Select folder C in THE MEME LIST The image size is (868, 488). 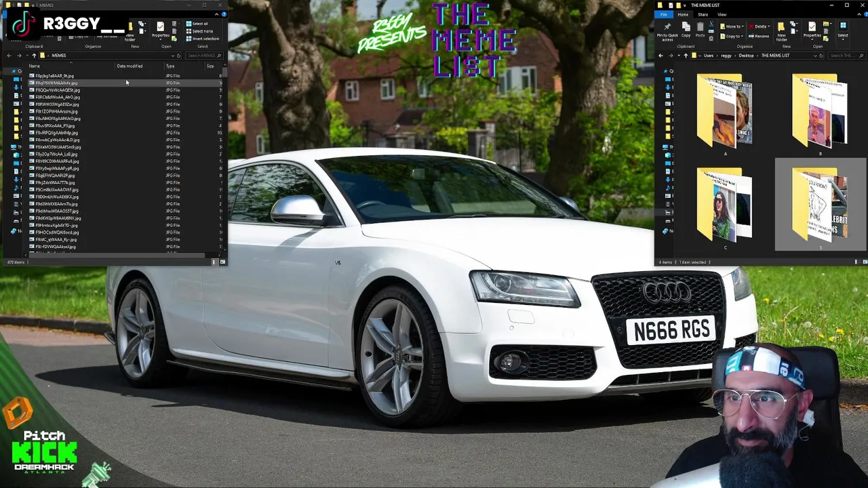pyautogui.click(x=724, y=209)
